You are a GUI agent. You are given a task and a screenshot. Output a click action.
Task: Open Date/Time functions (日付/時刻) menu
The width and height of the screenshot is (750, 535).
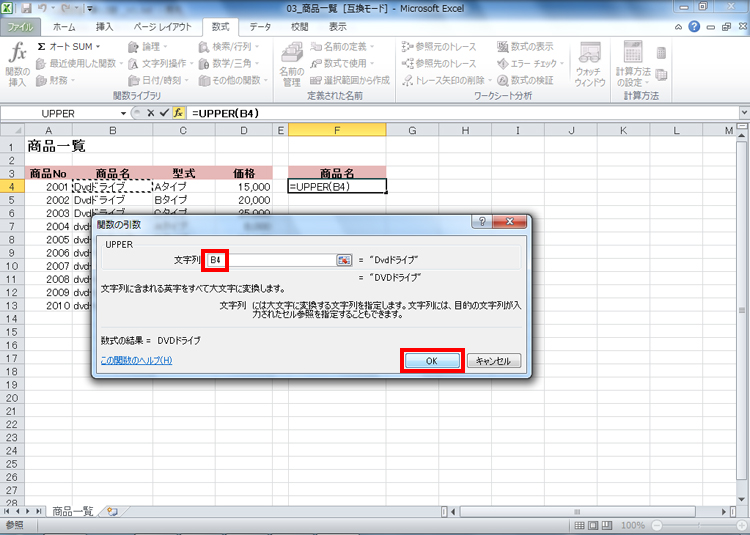(158, 80)
